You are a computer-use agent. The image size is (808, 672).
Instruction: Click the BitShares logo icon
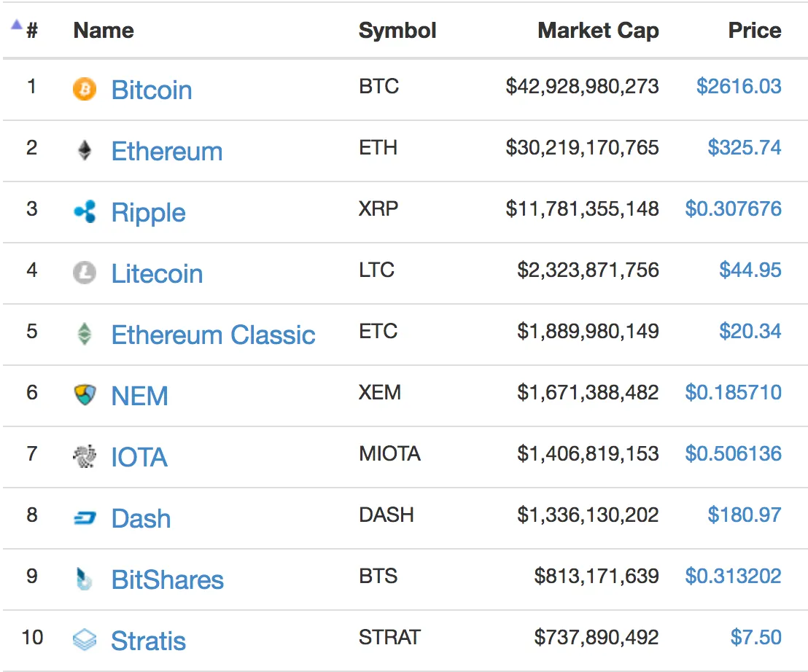84,579
